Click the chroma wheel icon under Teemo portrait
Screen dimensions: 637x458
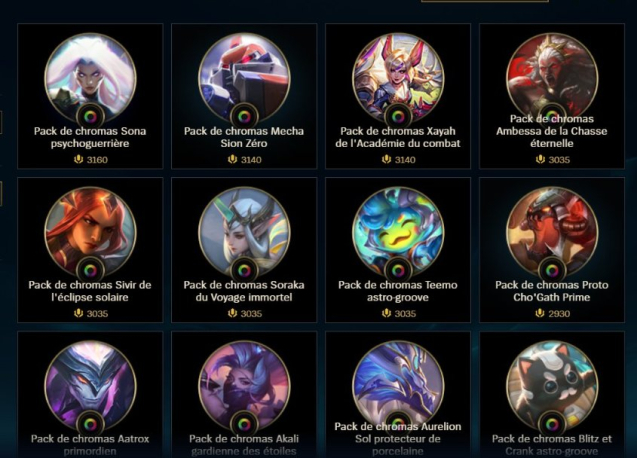point(398,271)
